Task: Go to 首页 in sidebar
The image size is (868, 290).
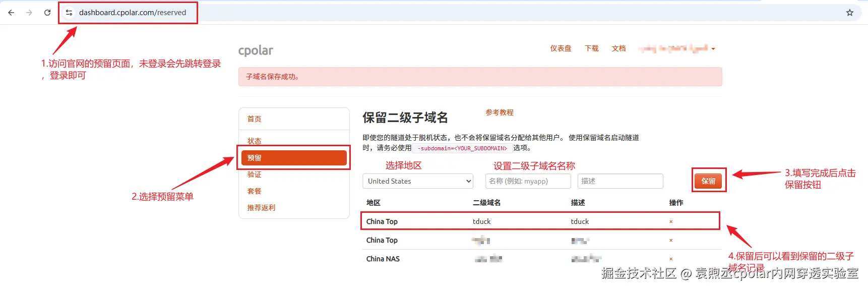Action: [x=254, y=119]
